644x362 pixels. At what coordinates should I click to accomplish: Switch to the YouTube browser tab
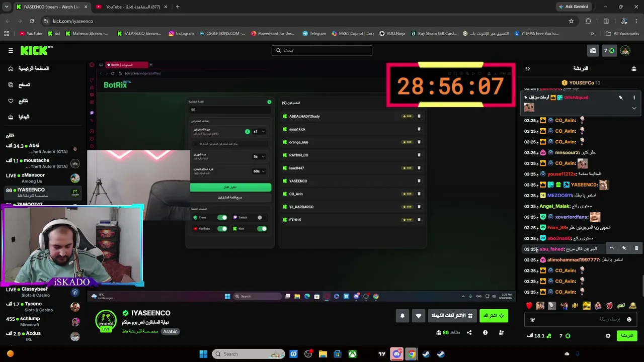pyautogui.click(x=131, y=7)
